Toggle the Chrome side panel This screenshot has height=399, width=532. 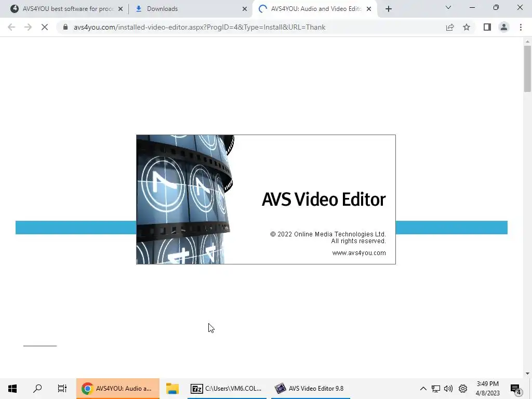point(487,27)
